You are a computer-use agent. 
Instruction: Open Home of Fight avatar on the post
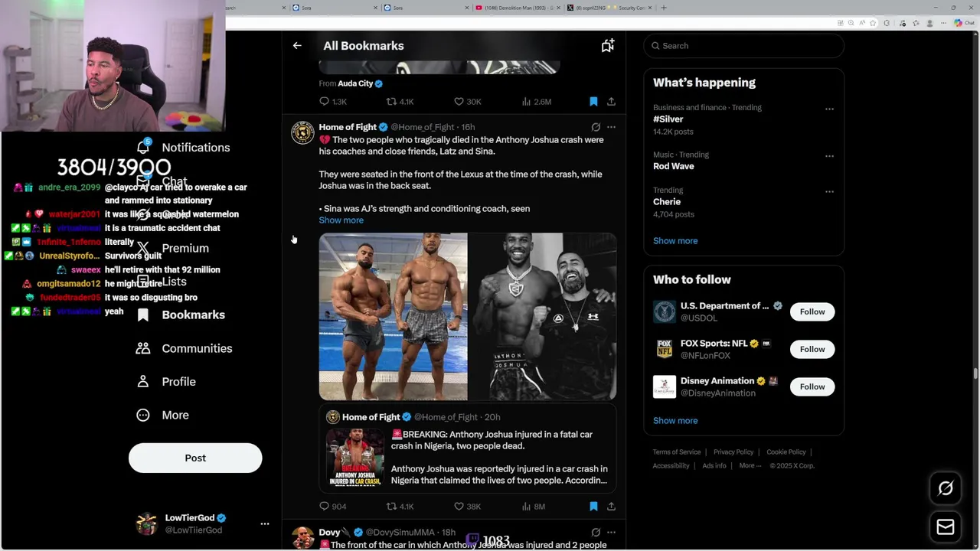302,132
